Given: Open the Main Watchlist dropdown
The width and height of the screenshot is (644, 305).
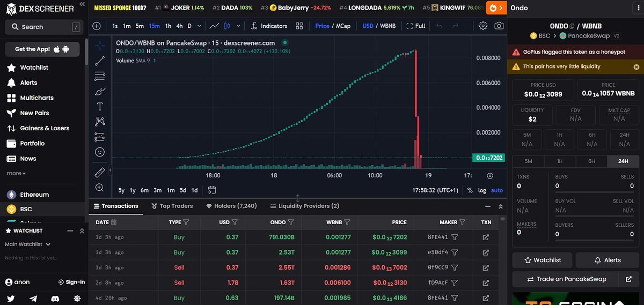Looking at the screenshot, I should (28, 244).
